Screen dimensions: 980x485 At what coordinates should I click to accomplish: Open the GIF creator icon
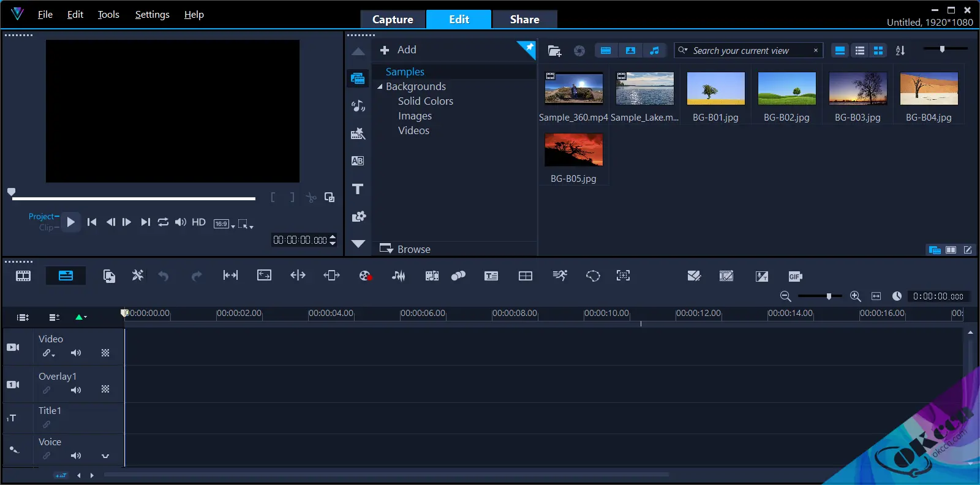click(x=795, y=276)
